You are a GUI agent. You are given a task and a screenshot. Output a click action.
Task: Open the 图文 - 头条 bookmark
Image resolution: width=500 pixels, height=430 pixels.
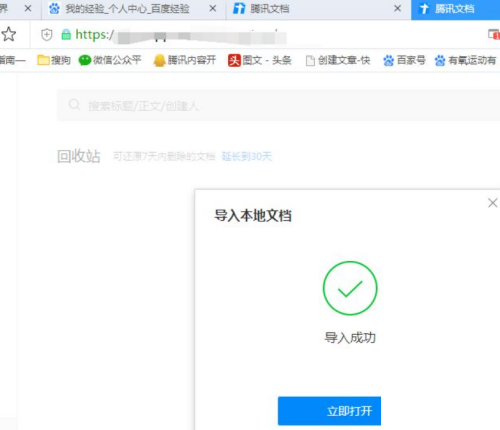[x=260, y=60]
